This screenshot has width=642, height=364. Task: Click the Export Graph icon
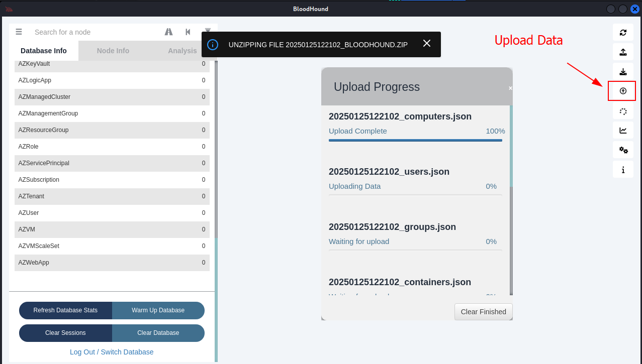pyautogui.click(x=623, y=52)
